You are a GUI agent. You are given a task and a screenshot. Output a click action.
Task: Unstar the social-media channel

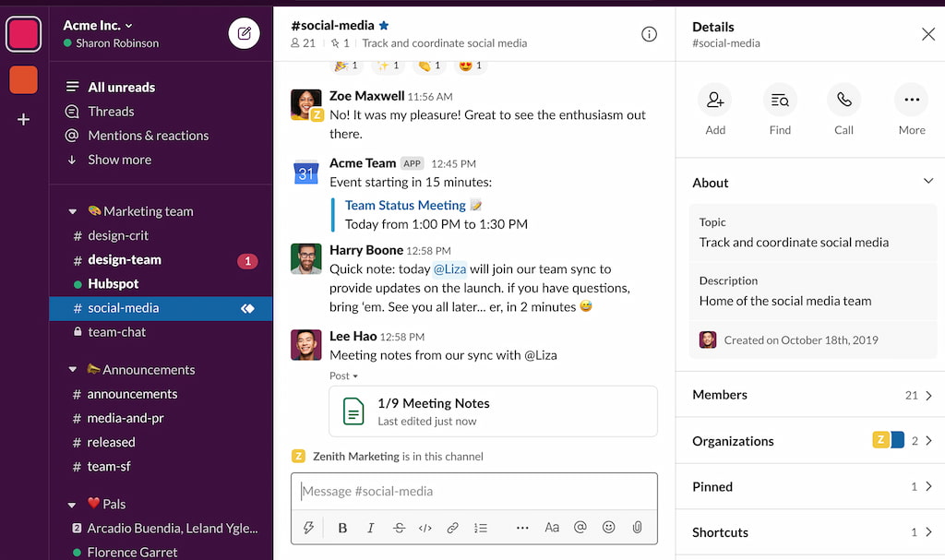point(384,26)
